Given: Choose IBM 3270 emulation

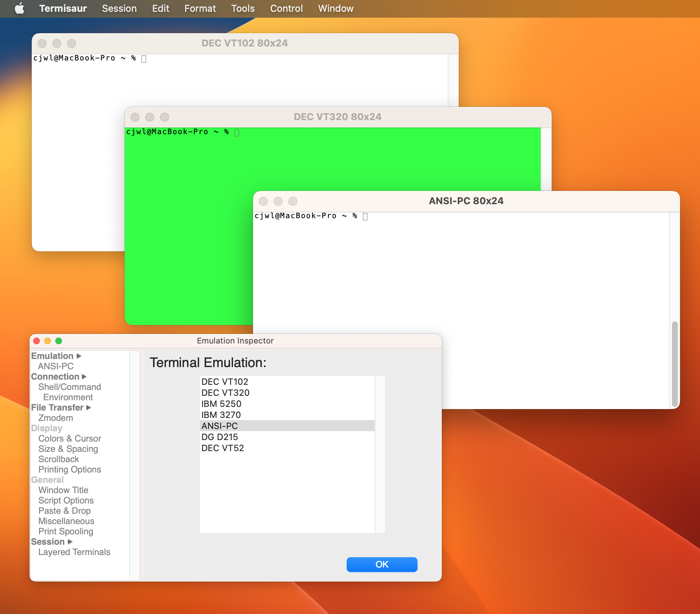Looking at the screenshot, I should tap(287, 415).
